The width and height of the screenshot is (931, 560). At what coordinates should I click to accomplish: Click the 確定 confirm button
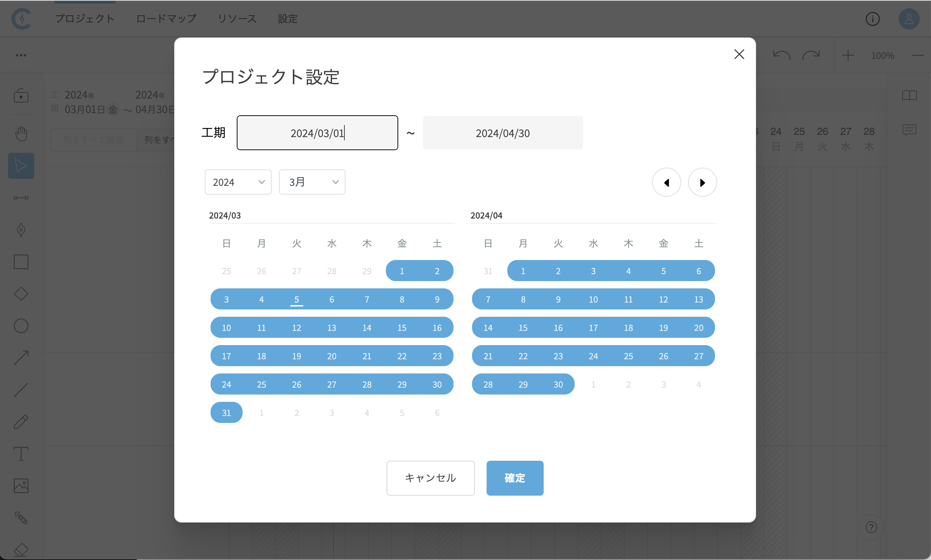click(x=515, y=478)
